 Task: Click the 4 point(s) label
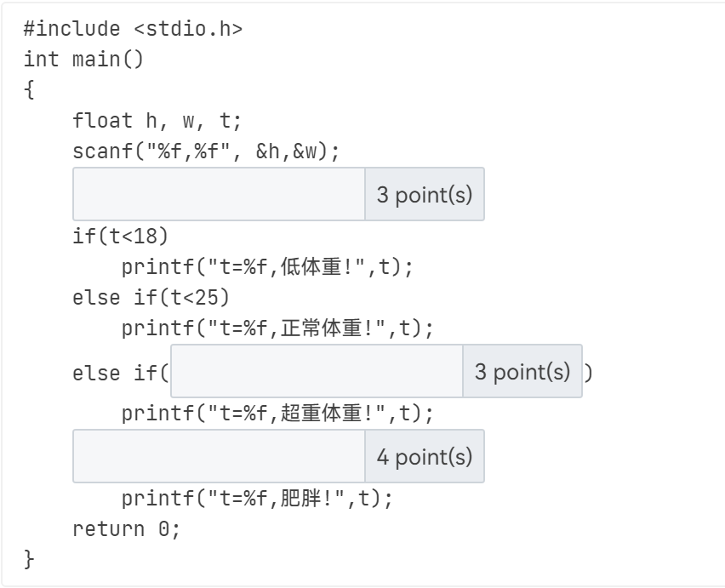[424, 456]
